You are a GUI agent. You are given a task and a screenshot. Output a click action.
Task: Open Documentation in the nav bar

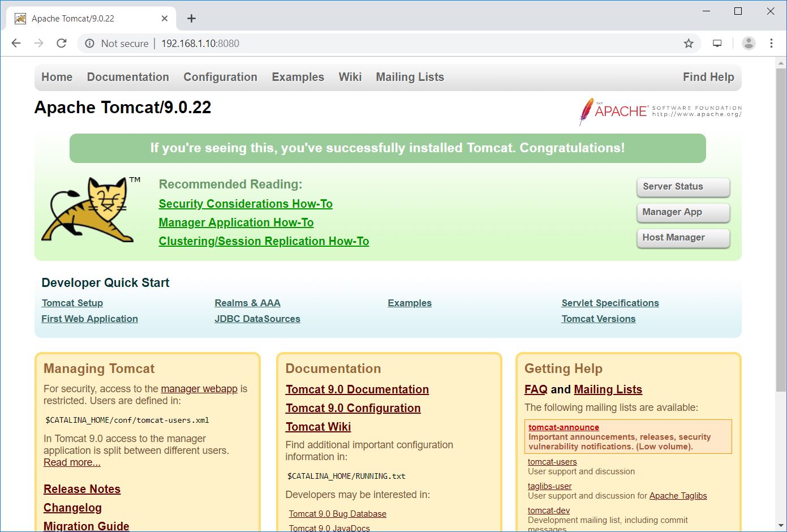click(x=128, y=77)
